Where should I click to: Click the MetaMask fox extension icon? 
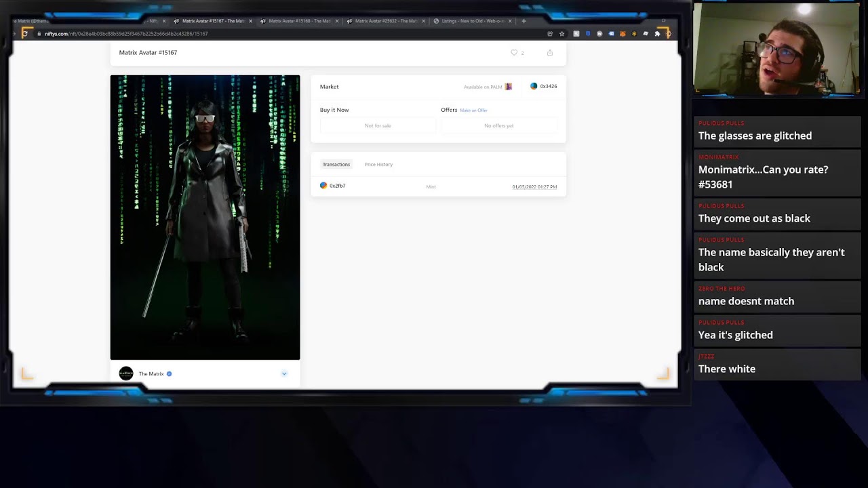(623, 33)
